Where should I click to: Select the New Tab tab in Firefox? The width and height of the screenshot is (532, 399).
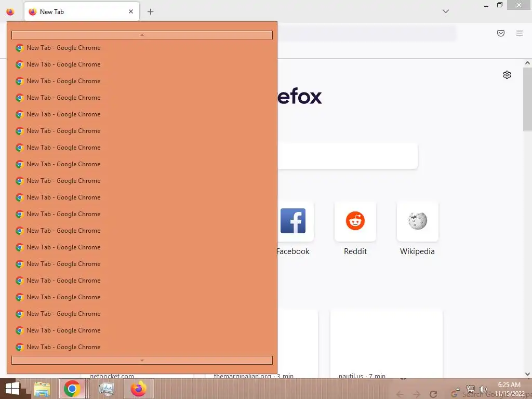82,11
